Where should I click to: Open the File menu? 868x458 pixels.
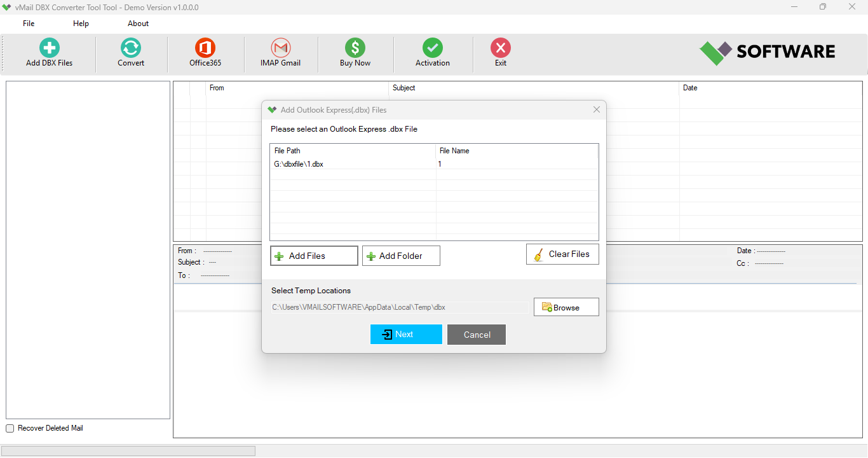(29, 24)
